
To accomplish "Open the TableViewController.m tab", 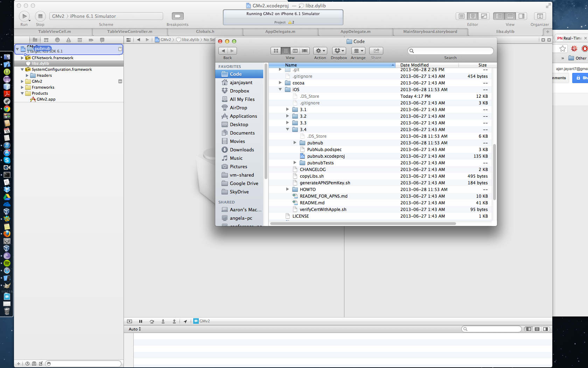I will (129, 32).
